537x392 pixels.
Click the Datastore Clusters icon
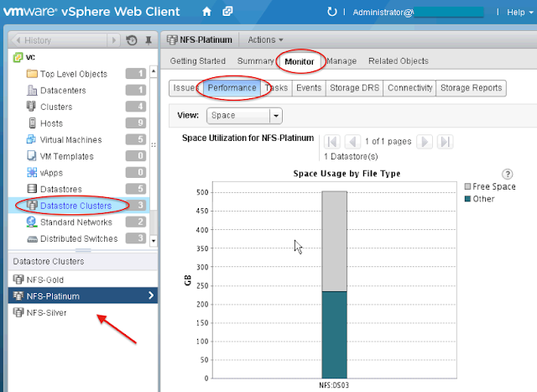tap(32, 206)
